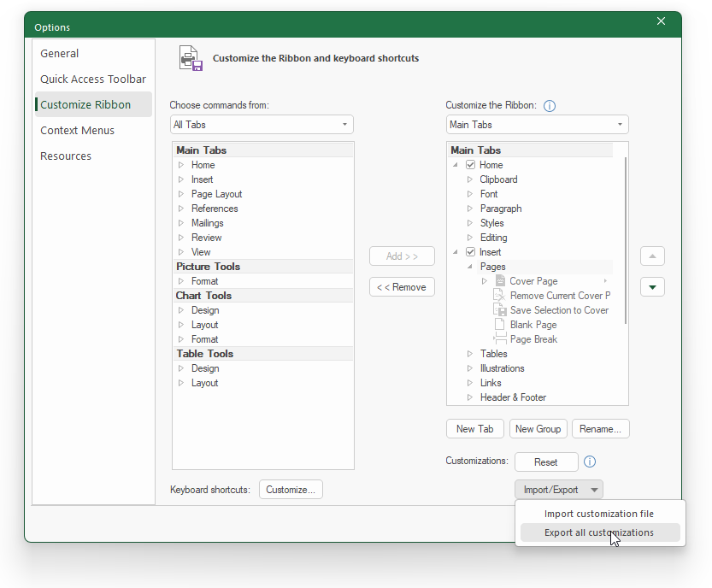Viewport: 712px width, 588px height.
Task: Open the Customize the Ribbon dropdown
Action: [538, 125]
